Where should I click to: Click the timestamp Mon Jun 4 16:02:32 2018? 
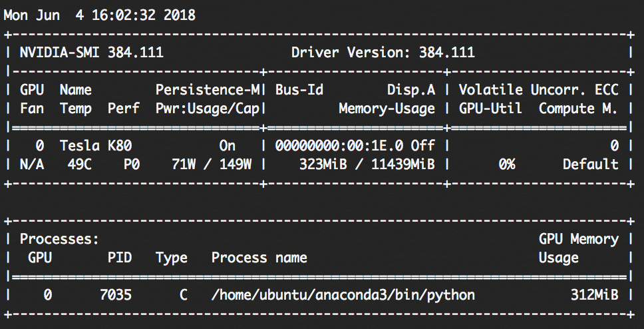coord(99,15)
